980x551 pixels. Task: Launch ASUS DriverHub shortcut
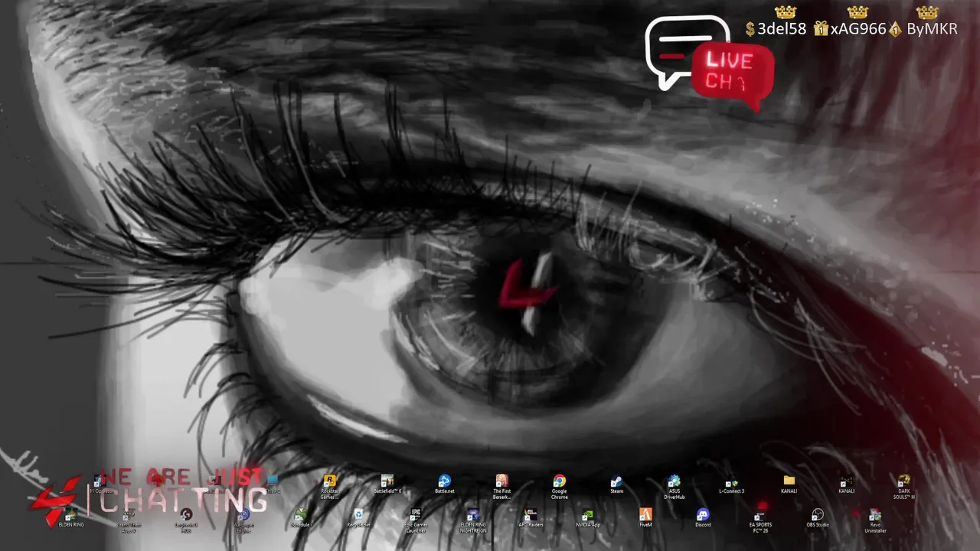pos(675,487)
